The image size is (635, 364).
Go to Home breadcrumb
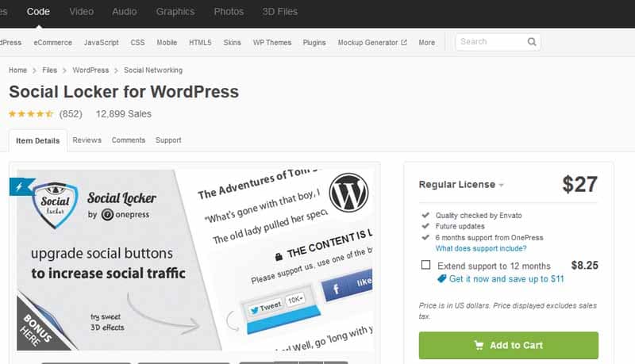point(17,70)
